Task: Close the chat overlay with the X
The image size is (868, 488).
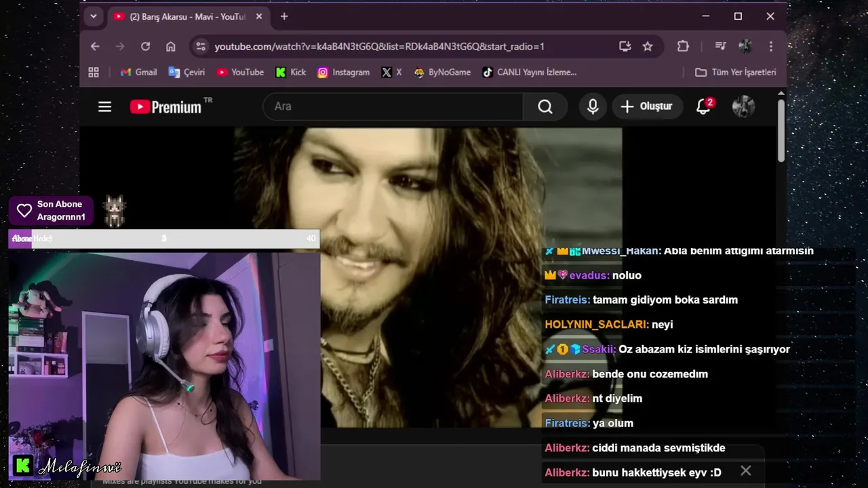Action: click(746, 470)
